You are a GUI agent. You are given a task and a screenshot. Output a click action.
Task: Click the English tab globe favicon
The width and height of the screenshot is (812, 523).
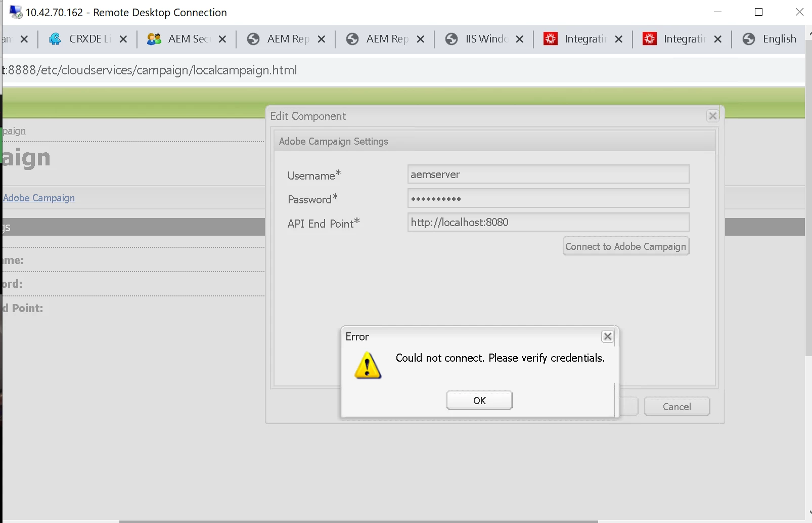[749, 39]
